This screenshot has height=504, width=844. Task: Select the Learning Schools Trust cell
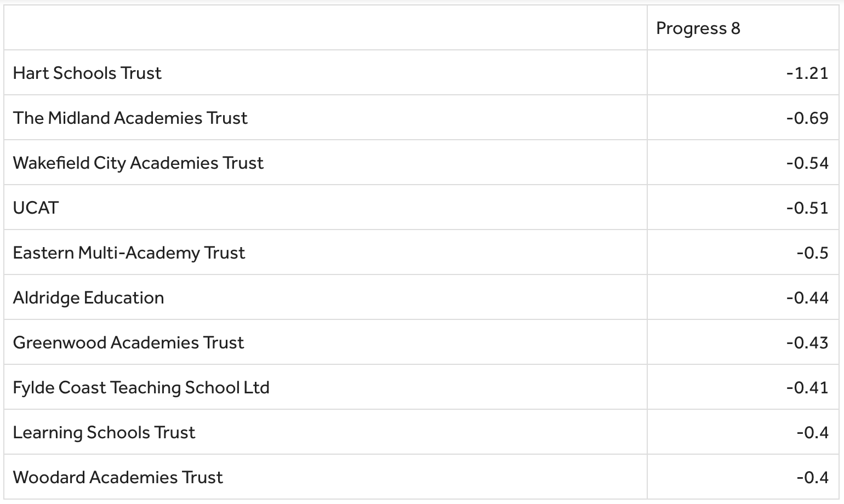104,432
